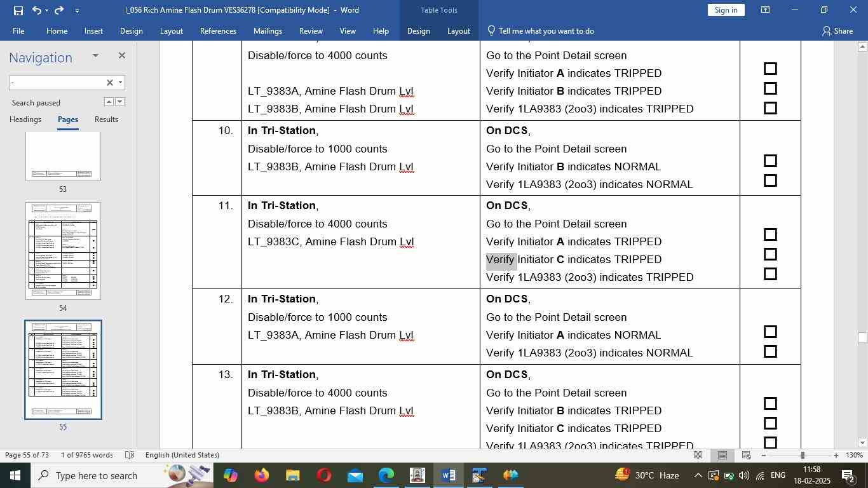Check step 13 Initiator B indicates TRIPPED box
This screenshot has height=488, width=868.
[770, 403]
